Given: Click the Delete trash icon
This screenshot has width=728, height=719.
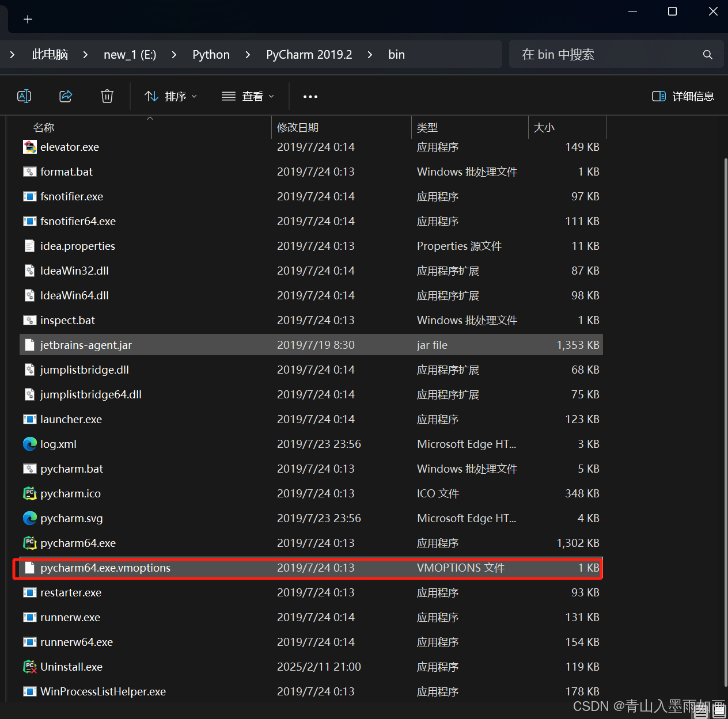Looking at the screenshot, I should point(107,96).
